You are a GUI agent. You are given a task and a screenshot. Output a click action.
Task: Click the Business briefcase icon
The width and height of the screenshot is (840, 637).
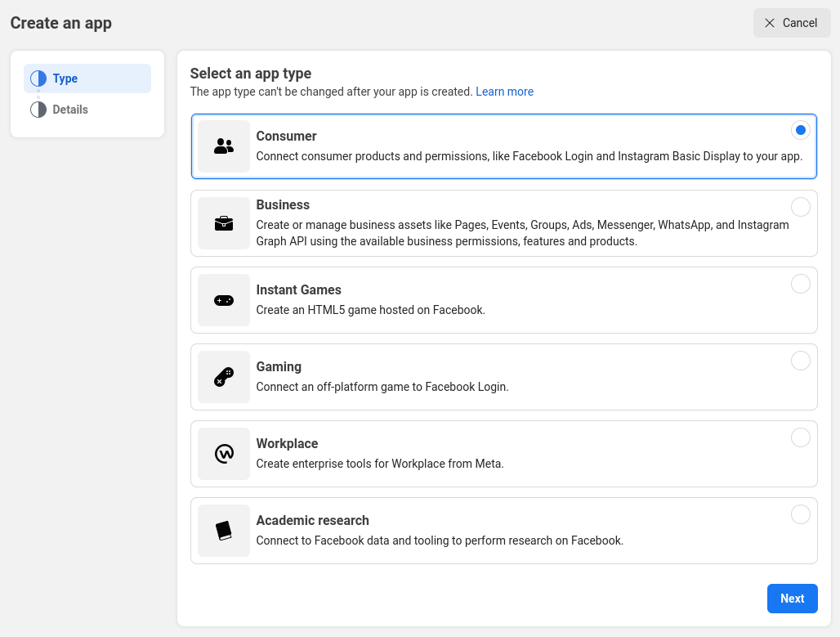[x=224, y=223]
